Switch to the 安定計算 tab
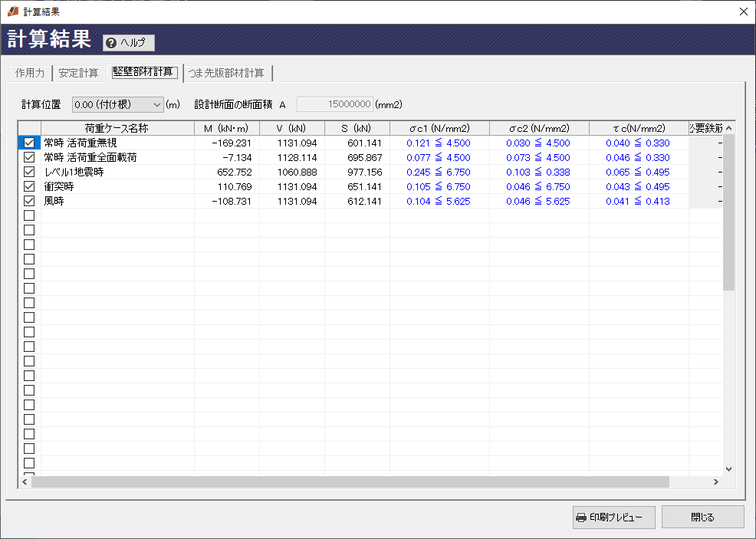Viewport: 756px width, 539px height. pyautogui.click(x=78, y=74)
